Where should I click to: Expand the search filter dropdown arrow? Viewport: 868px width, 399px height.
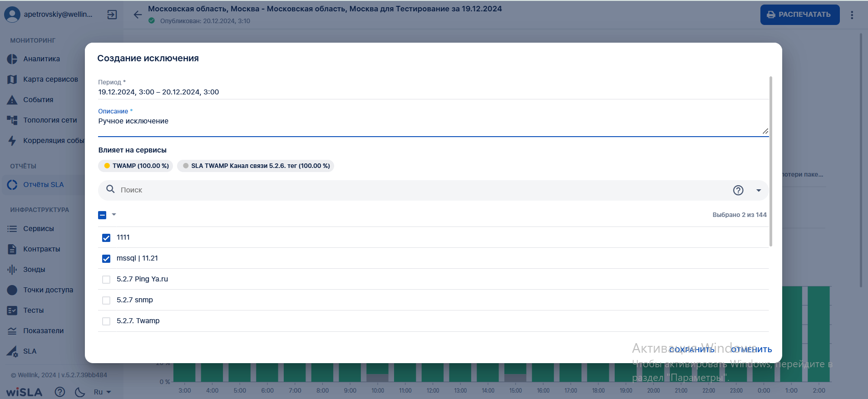coord(758,190)
